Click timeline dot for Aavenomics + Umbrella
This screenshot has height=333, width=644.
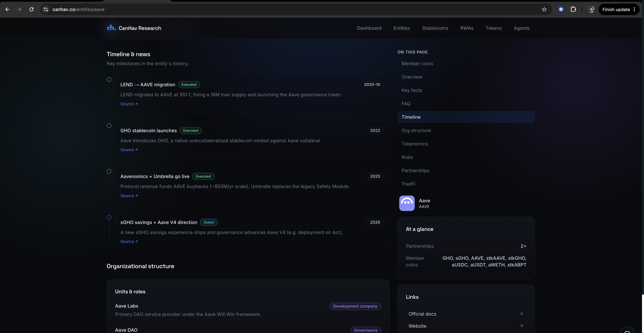pyautogui.click(x=109, y=171)
